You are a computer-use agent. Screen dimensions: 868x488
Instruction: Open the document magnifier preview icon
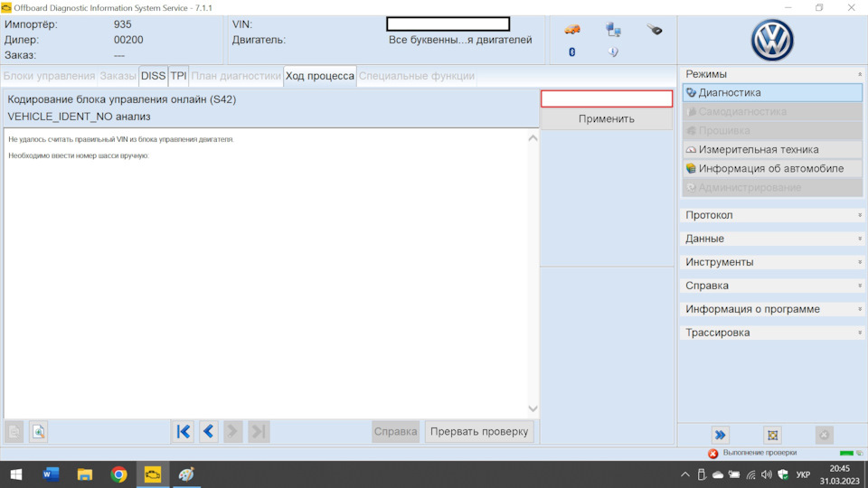click(x=38, y=432)
